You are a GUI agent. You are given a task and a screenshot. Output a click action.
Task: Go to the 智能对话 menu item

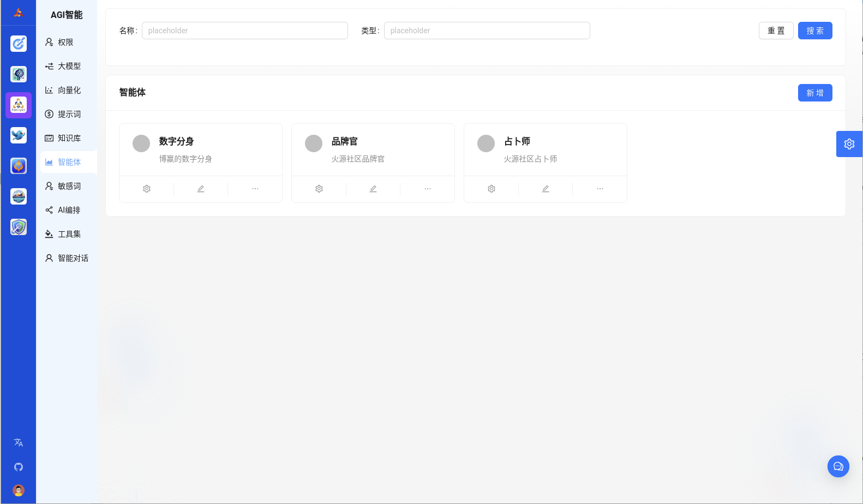tap(69, 258)
